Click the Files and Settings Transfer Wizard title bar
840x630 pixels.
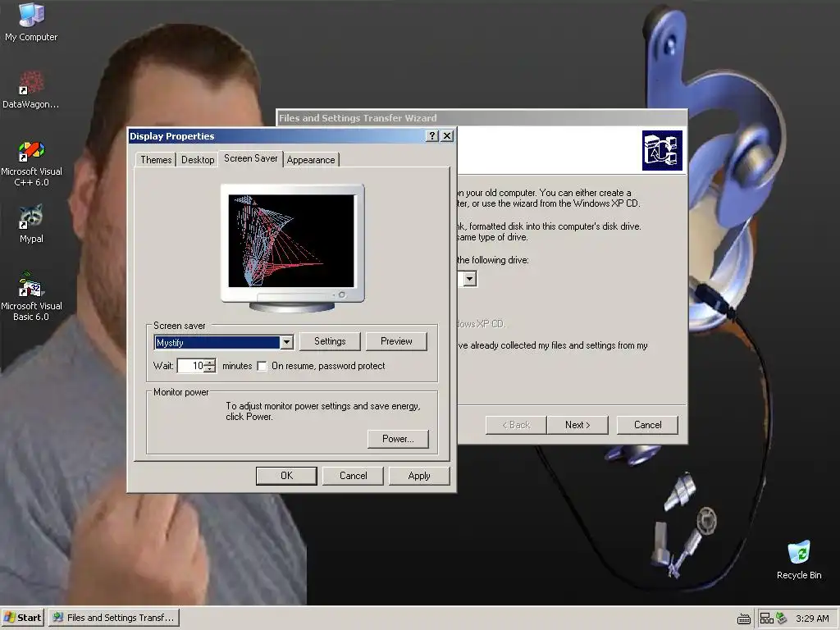coord(482,118)
